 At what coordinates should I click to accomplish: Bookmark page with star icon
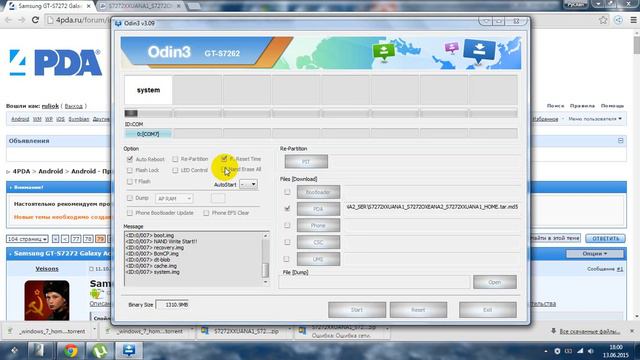[603, 20]
